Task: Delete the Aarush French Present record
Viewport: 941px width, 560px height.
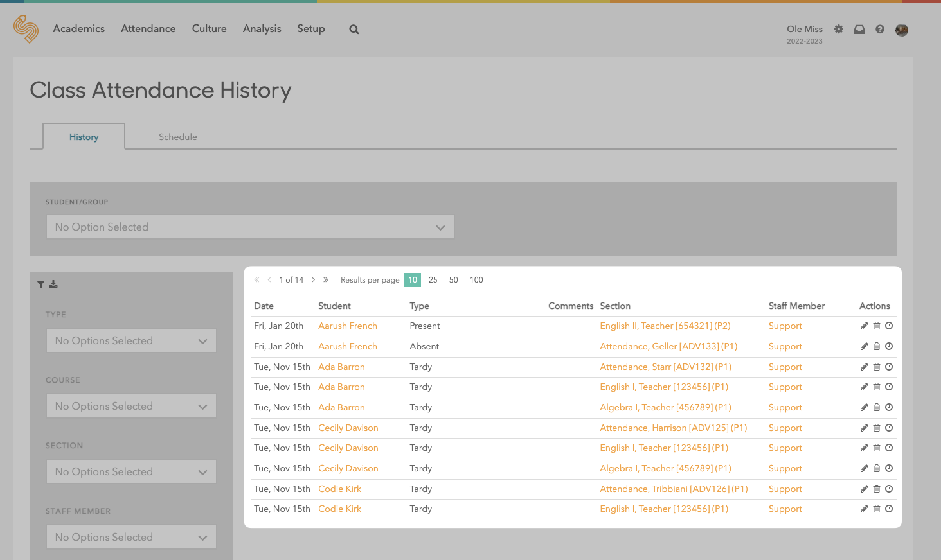Action: (877, 326)
